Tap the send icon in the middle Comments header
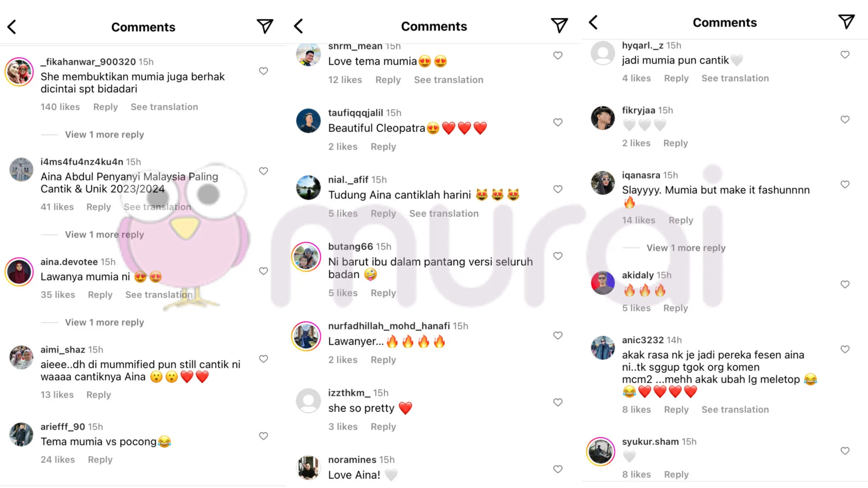 [559, 26]
